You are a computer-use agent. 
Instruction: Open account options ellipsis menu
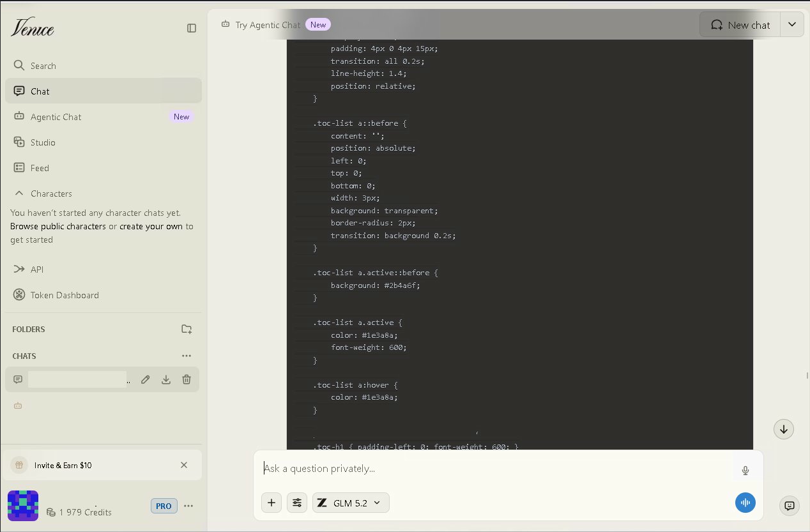coord(188,506)
